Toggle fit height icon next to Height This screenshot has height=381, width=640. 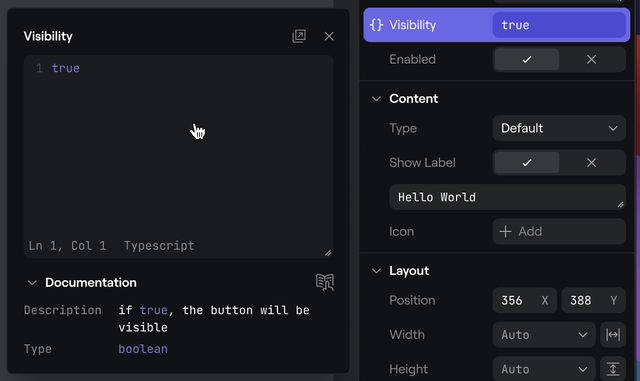[613, 369]
